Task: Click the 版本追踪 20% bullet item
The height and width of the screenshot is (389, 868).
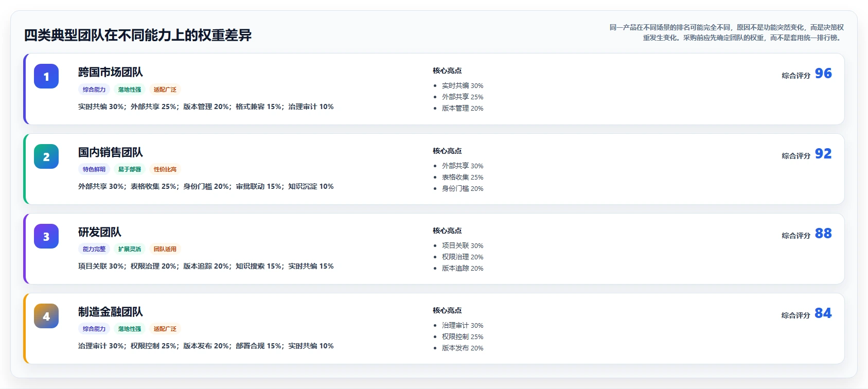Action: click(463, 268)
